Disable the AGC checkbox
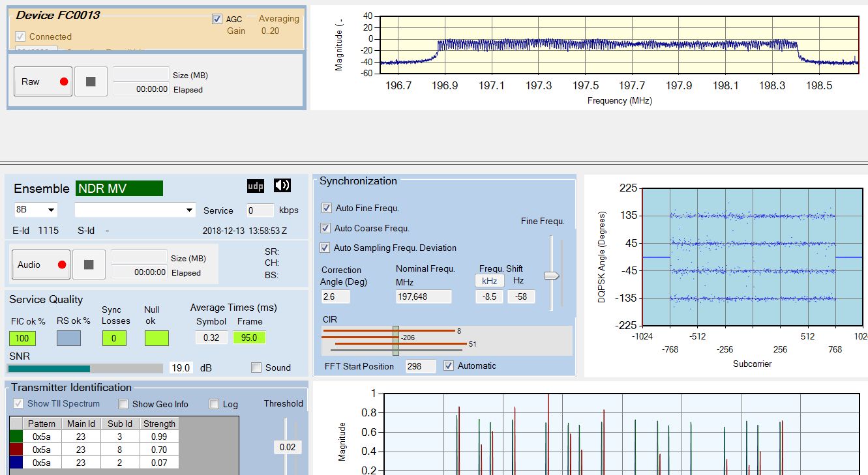This screenshot has height=475, width=868. [217, 20]
